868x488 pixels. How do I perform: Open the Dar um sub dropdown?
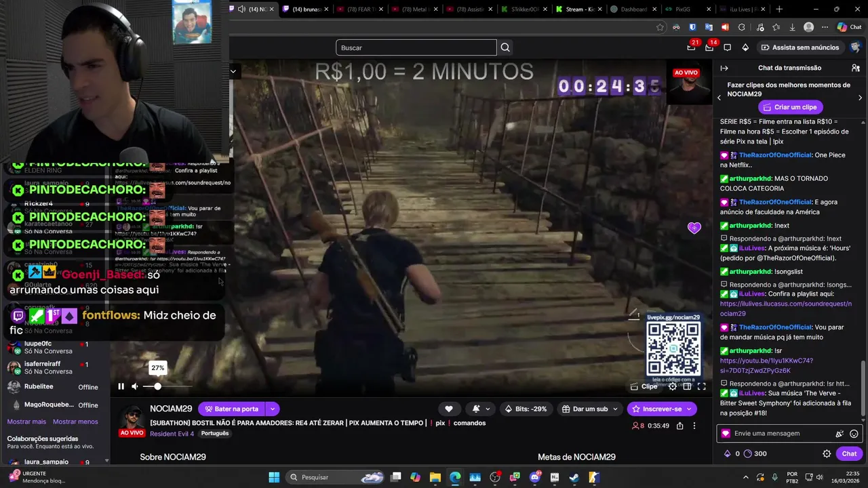click(x=590, y=409)
